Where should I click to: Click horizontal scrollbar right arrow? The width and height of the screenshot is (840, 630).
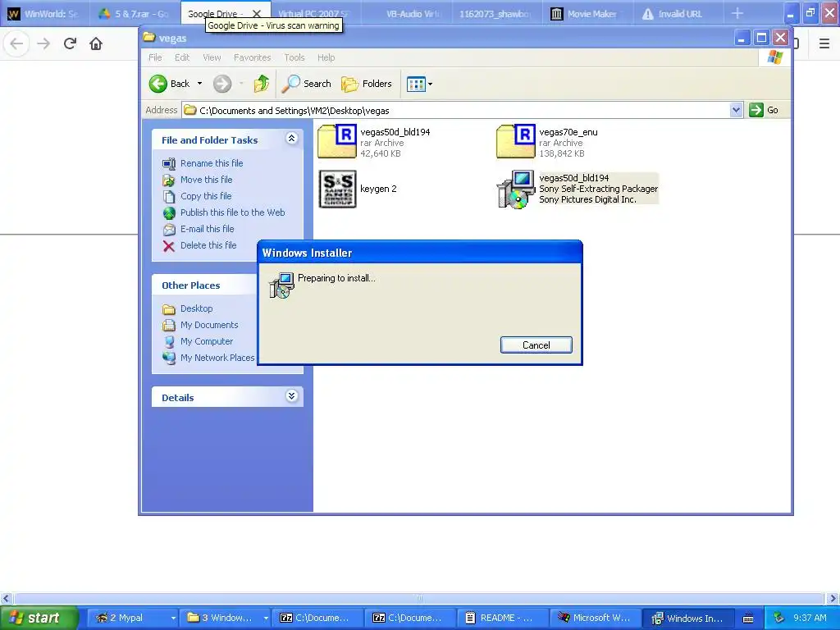pos(833,598)
